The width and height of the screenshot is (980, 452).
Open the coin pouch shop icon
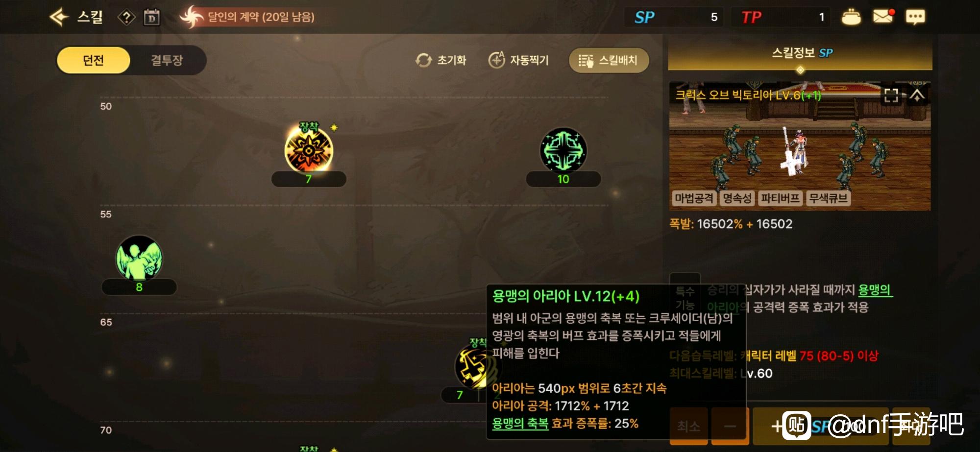(x=851, y=17)
